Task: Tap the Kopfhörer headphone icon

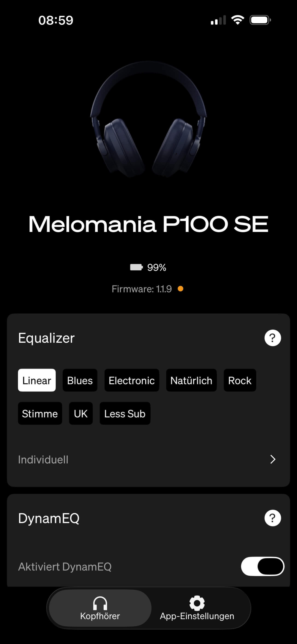Action: 100,603
